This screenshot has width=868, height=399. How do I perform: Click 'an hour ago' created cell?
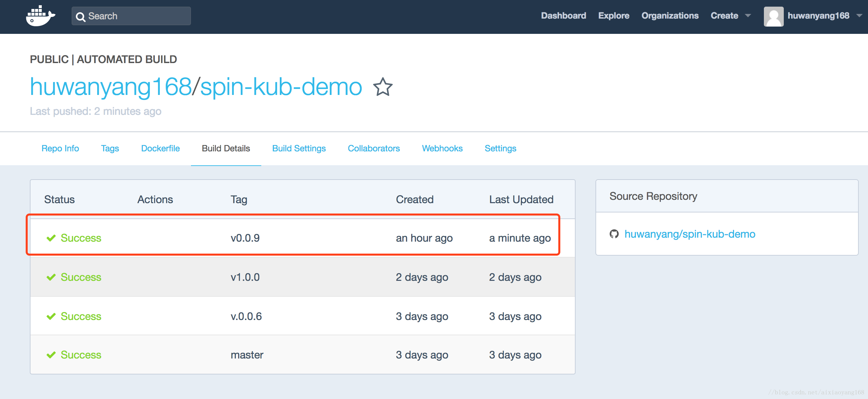(424, 238)
